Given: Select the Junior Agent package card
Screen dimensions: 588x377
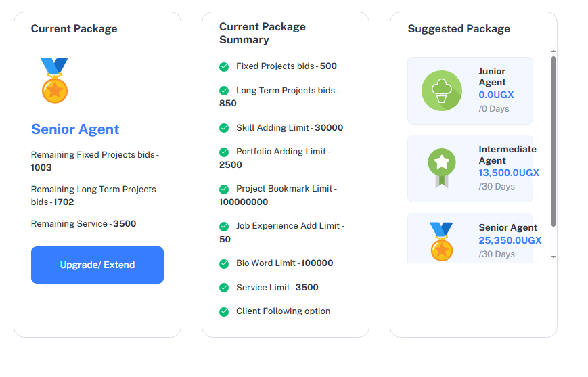Looking at the screenshot, I should point(470,91).
